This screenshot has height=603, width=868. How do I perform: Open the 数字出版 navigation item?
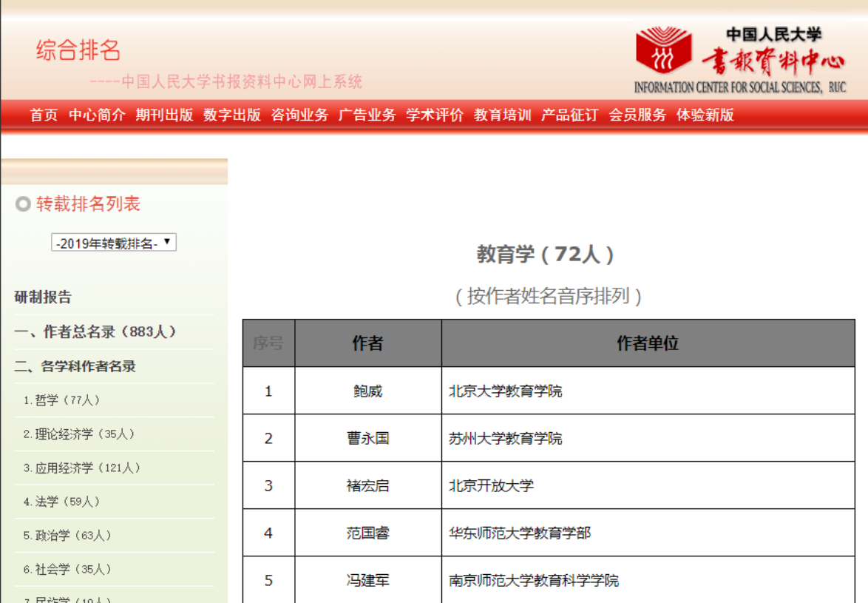coord(232,115)
